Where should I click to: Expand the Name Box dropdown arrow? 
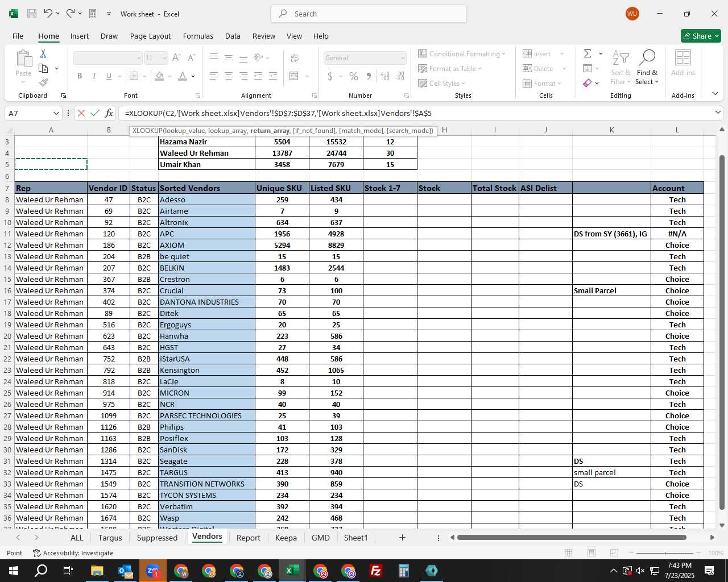click(56, 113)
